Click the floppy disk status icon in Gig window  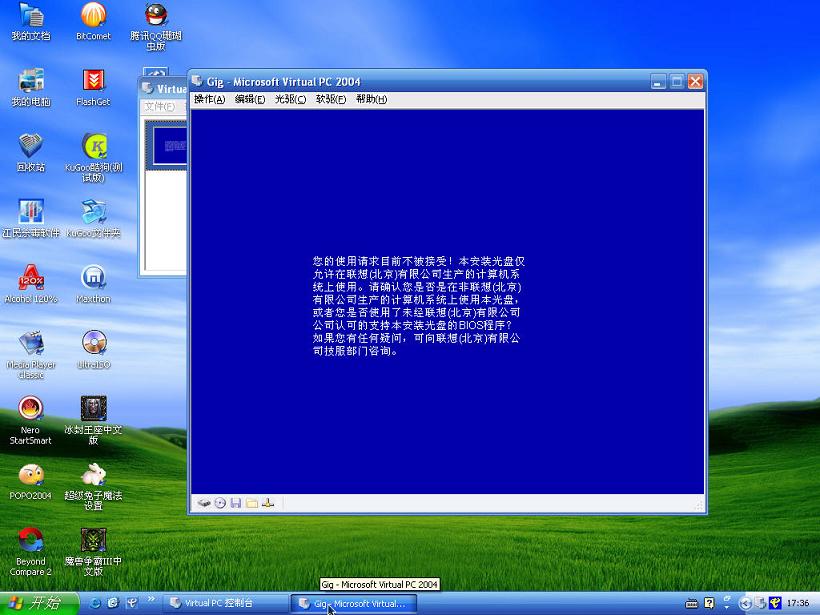[236, 503]
